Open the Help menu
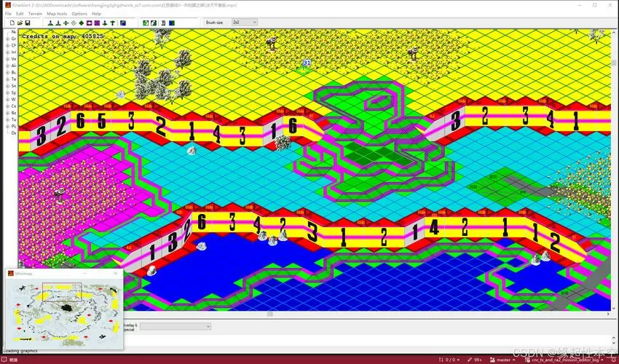Screen dimensions: 619x364 click(96, 14)
